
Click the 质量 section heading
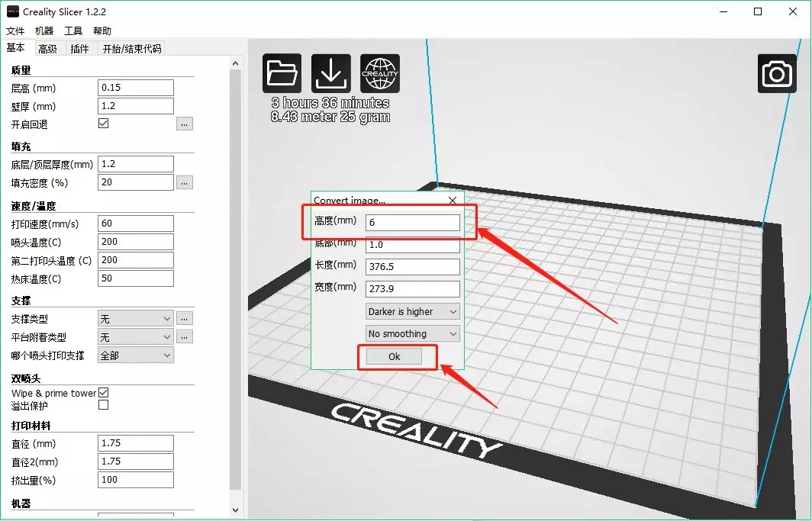tap(21, 70)
